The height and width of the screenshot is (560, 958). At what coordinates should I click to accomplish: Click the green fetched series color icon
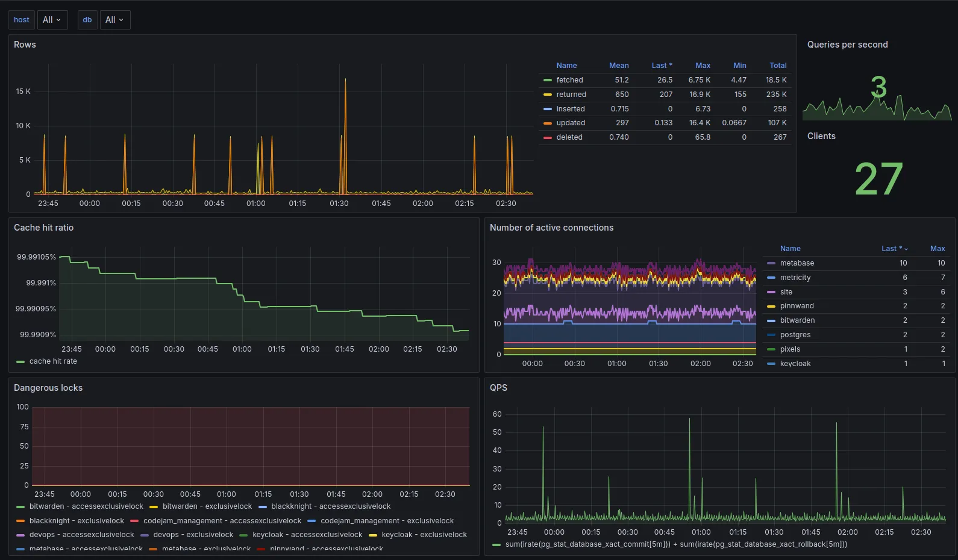547,80
